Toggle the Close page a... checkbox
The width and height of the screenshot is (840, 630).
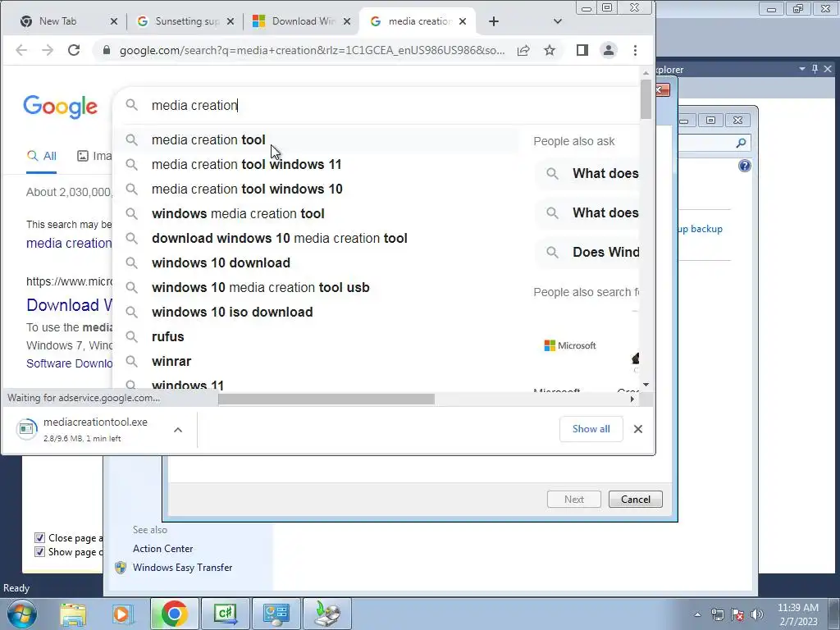click(x=39, y=538)
